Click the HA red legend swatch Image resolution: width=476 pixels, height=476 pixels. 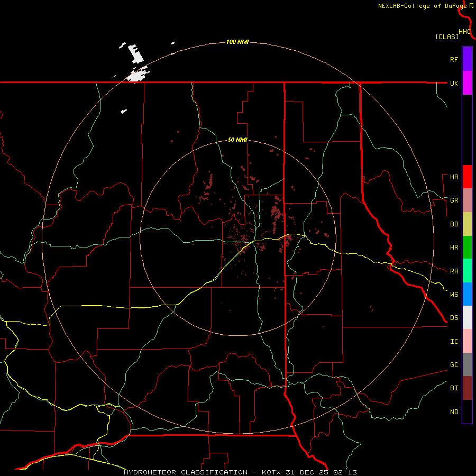pyautogui.click(x=467, y=177)
